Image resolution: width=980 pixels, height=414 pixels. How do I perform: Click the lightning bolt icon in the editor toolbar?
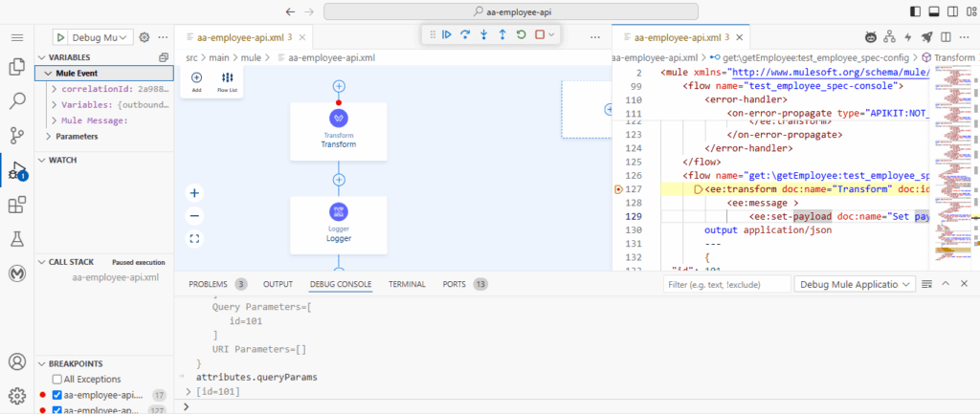pyautogui.click(x=908, y=37)
